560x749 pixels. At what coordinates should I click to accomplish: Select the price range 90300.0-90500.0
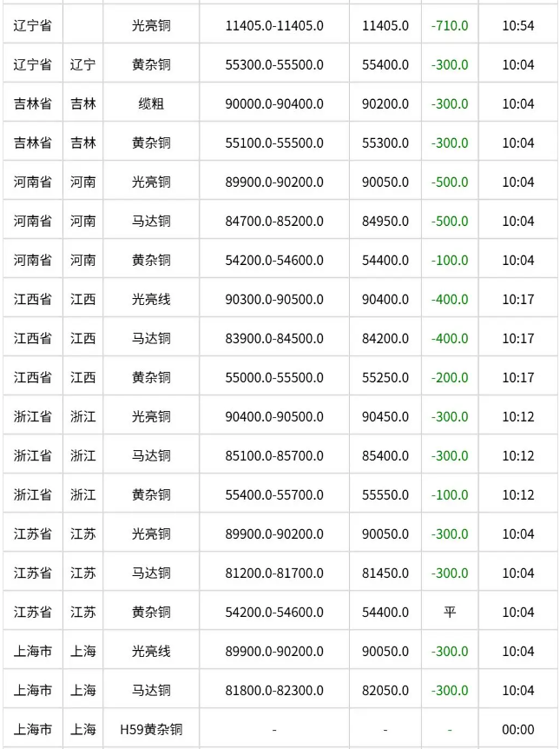[x=274, y=300]
